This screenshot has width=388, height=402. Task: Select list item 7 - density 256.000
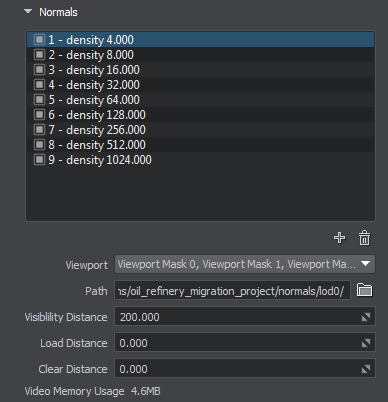click(201, 130)
